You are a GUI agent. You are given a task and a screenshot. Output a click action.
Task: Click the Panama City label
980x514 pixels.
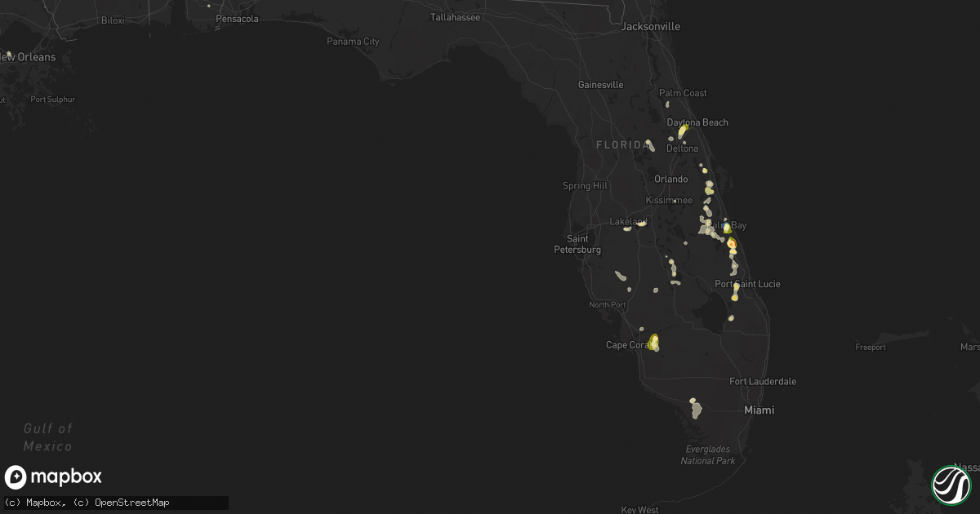click(x=353, y=42)
